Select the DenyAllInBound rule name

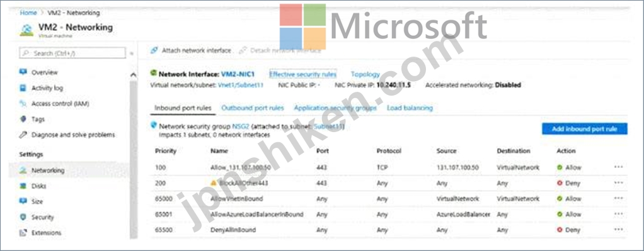tap(233, 230)
